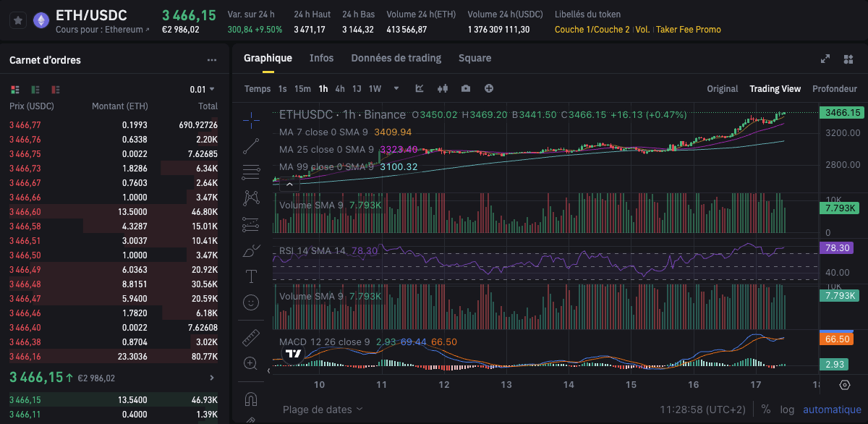Image resolution: width=868 pixels, height=424 pixels.
Task: Add ETH/USDC to favorites with the star
Action: coord(19,21)
